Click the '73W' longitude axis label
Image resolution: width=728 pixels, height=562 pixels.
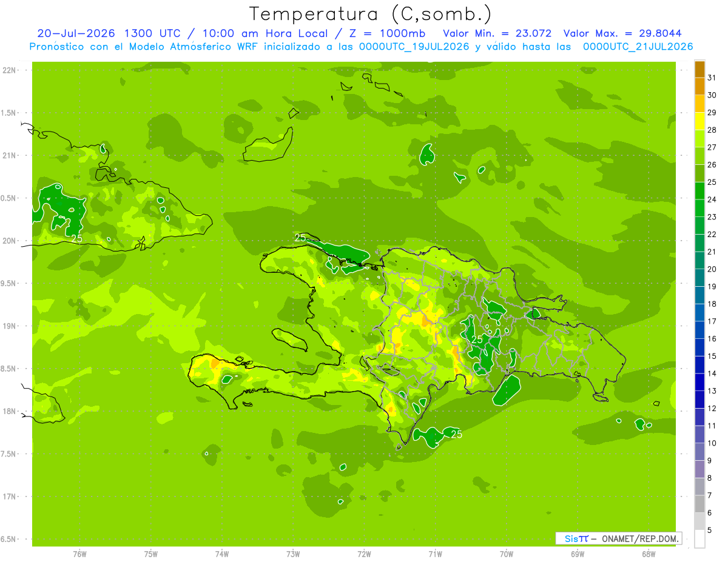coord(293,554)
